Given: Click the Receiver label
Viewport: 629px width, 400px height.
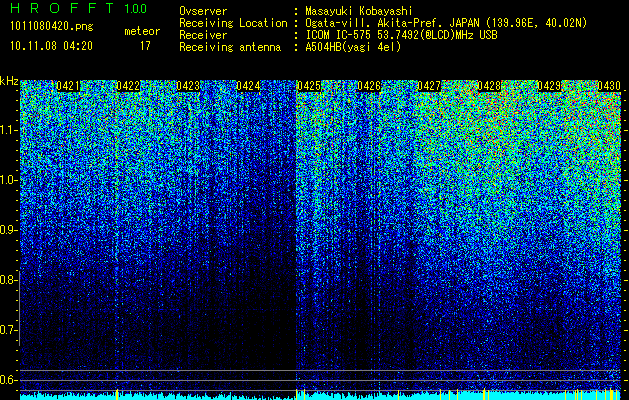Looking at the screenshot, I should point(203,35).
